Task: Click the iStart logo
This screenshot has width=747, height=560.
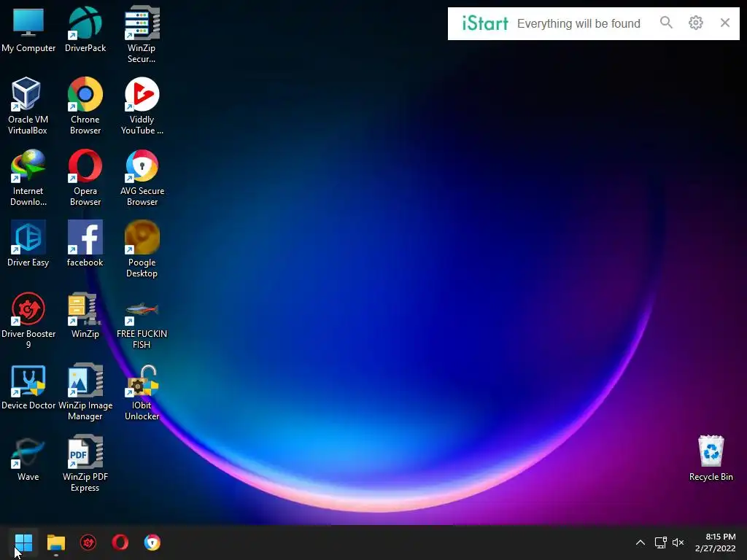Action: click(485, 23)
